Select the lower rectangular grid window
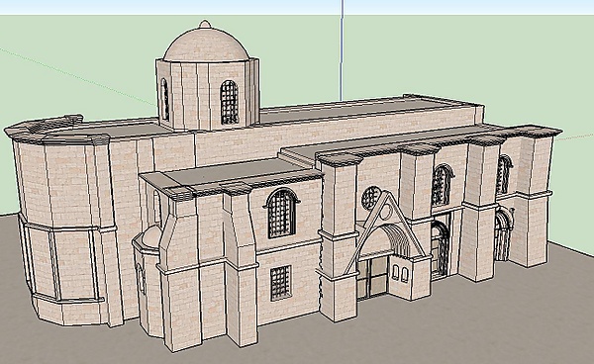This screenshot has height=364, width=594. [x=281, y=283]
